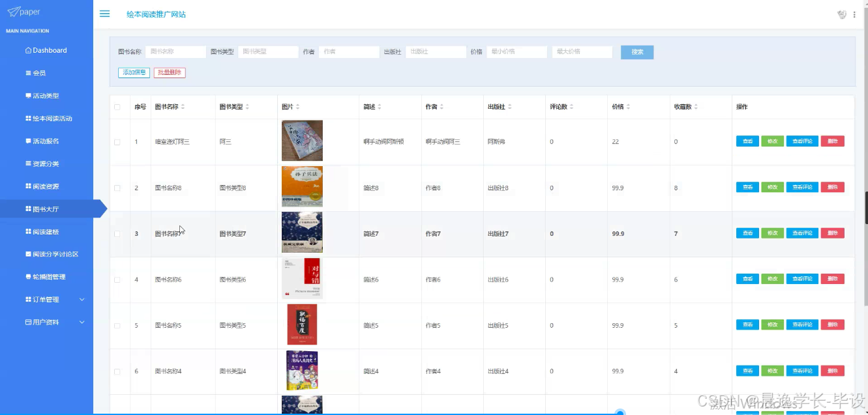Sort table by 图书类型 column arrows
Viewport: 868px width, 415px height.
click(x=247, y=107)
